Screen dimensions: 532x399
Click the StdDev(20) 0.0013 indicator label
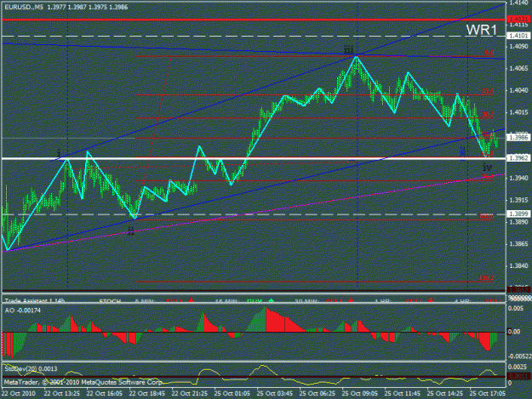coord(31,368)
